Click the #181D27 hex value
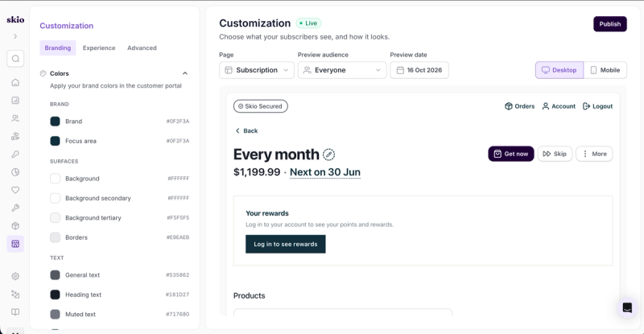 pos(177,295)
